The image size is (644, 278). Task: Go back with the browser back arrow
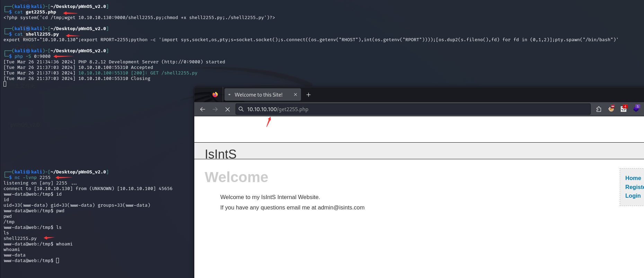click(x=203, y=109)
